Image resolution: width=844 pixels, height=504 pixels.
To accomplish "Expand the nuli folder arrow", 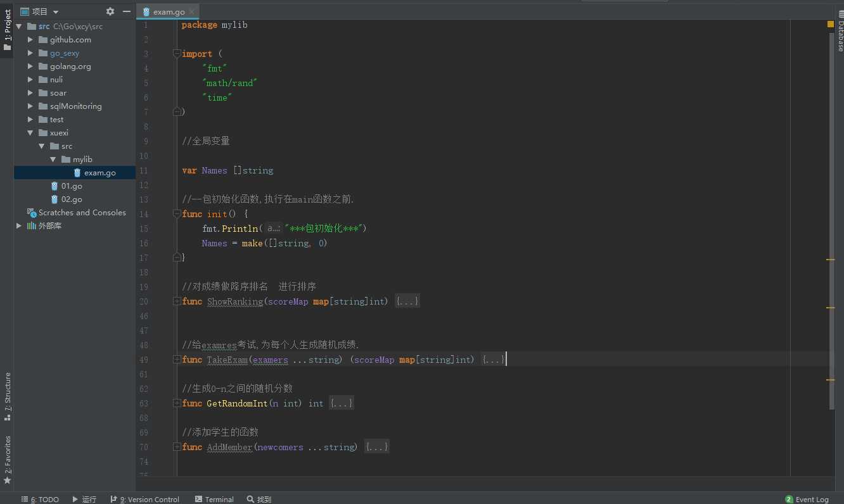I will 30,80.
